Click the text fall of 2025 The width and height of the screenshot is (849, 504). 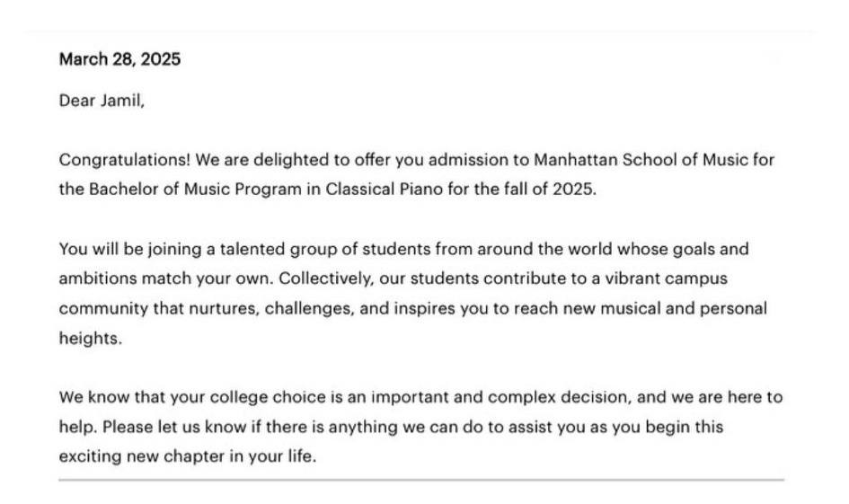click(550, 189)
